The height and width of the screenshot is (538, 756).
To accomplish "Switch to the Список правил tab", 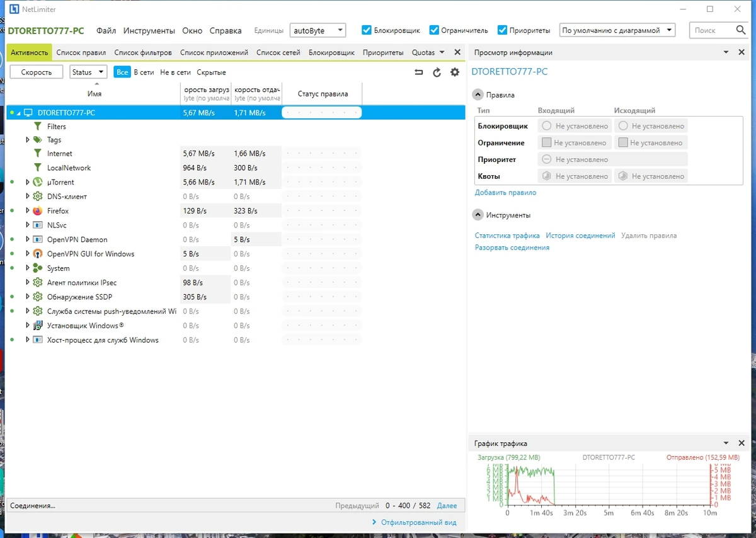I will (x=81, y=53).
